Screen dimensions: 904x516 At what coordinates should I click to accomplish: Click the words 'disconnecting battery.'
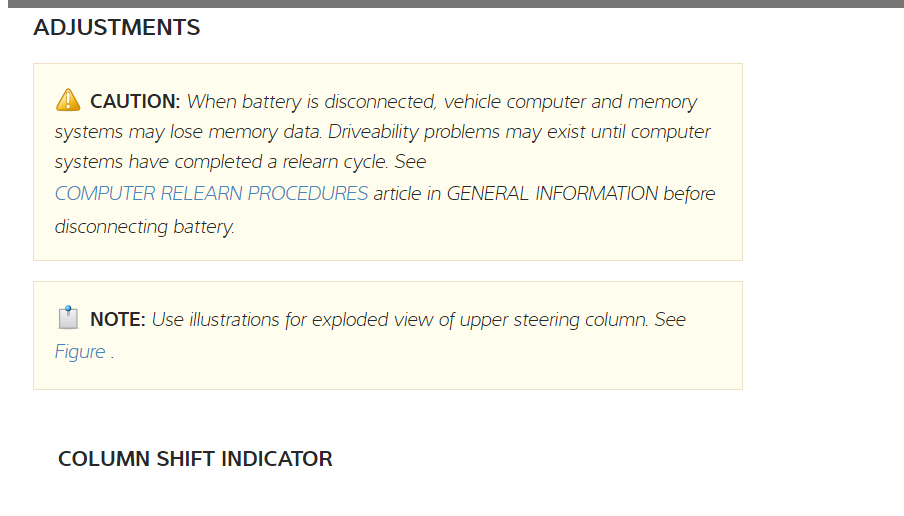144,226
